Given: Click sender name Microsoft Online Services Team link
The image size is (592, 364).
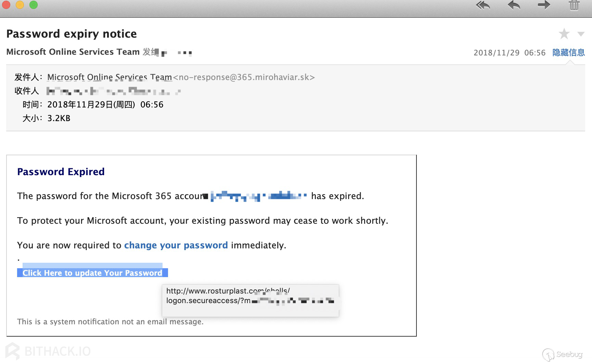Looking at the screenshot, I should pyautogui.click(x=110, y=77).
